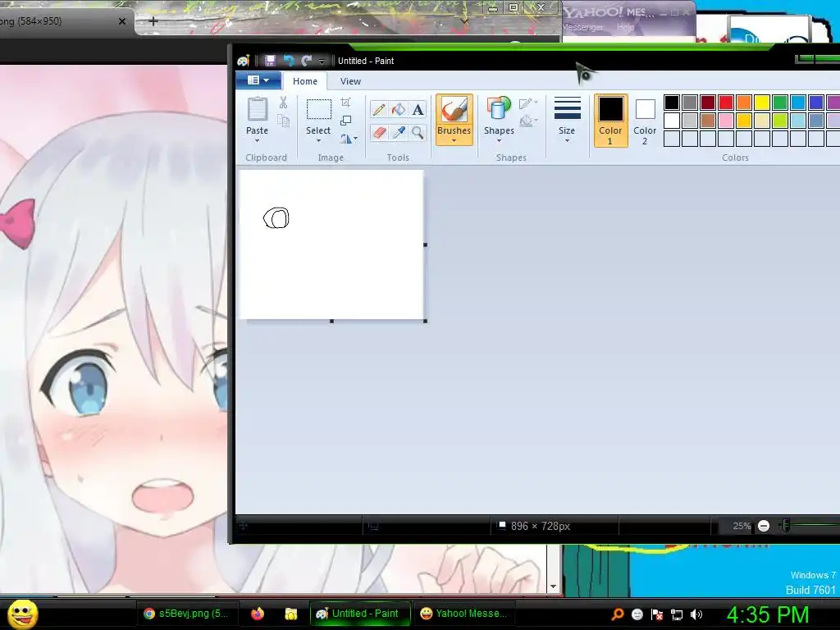Image resolution: width=840 pixels, height=630 pixels.
Task: Pick the white palette swatch
Action: pos(672,121)
